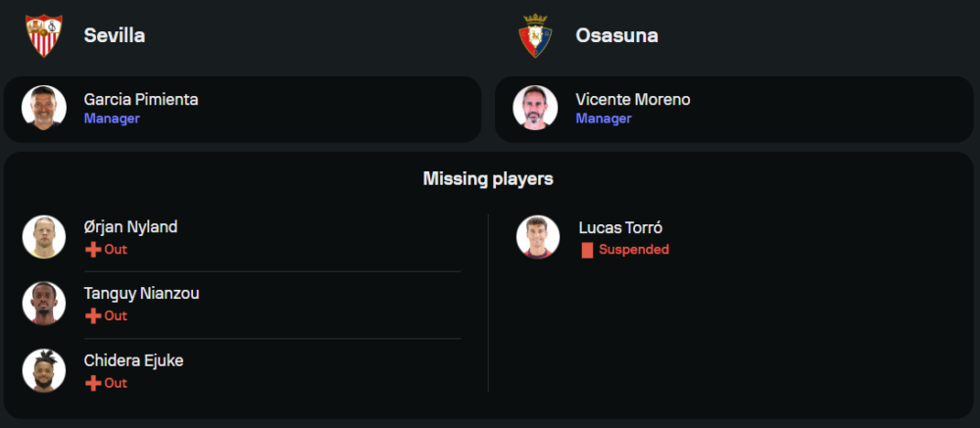Open Garcia Pimienta's manager photo
Viewport: 980px width, 428px height.
[x=44, y=108]
